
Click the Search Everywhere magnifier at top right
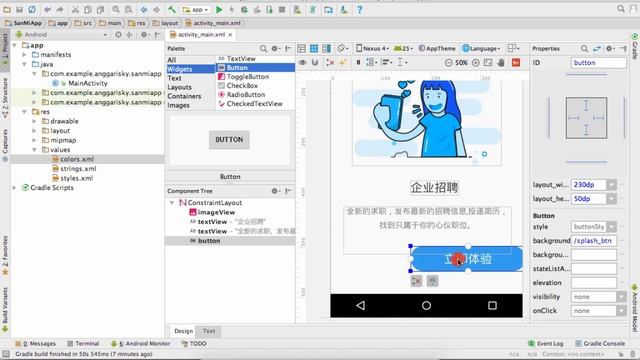(x=621, y=9)
